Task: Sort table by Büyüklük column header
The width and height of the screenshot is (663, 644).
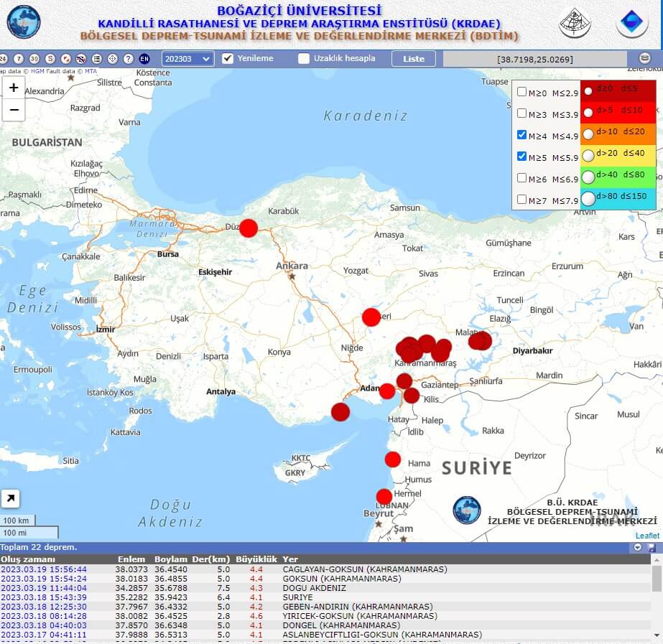Action: tap(256, 559)
